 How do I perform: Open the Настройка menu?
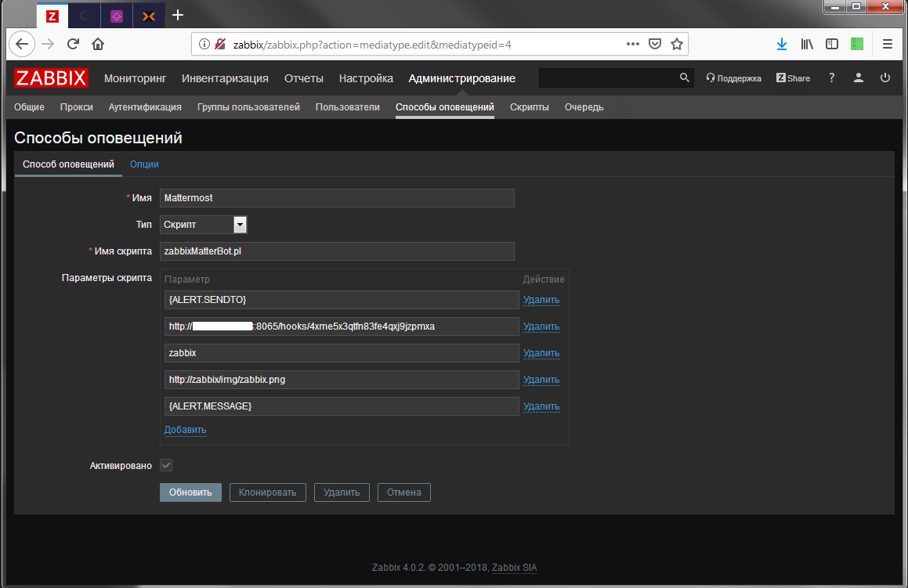coord(366,78)
